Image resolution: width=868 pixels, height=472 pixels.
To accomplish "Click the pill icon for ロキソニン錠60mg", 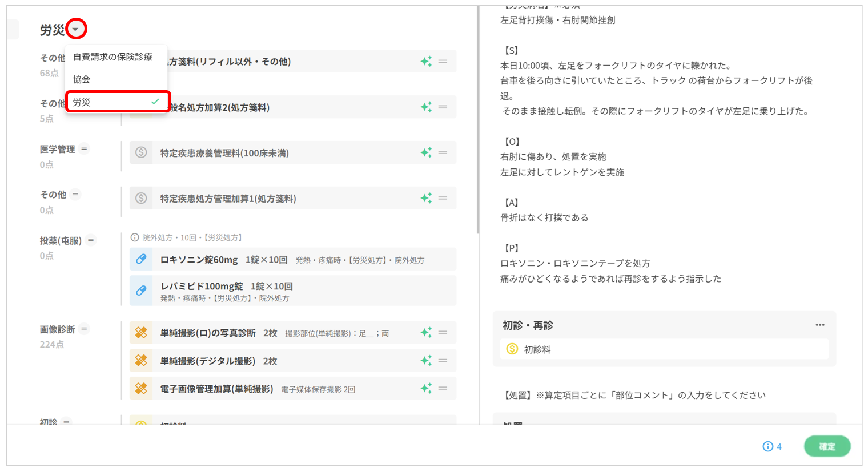I will click(x=141, y=259).
